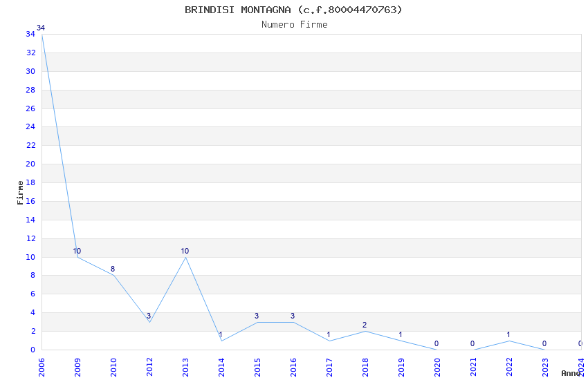Click the chart title BRINDISI MONTAGNA (c.f.80004470763)

(x=293, y=10)
